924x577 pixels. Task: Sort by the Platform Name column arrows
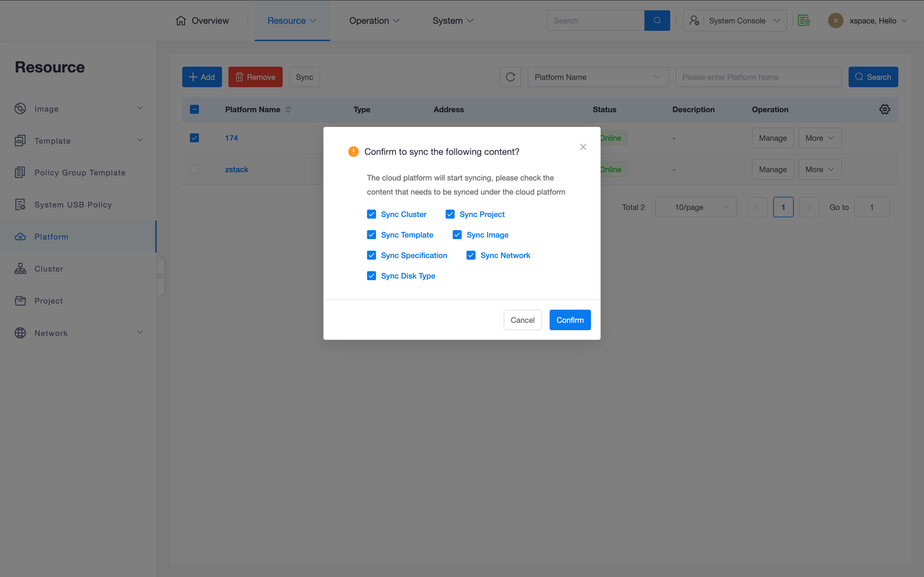pyautogui.click(x=288, y=110)
